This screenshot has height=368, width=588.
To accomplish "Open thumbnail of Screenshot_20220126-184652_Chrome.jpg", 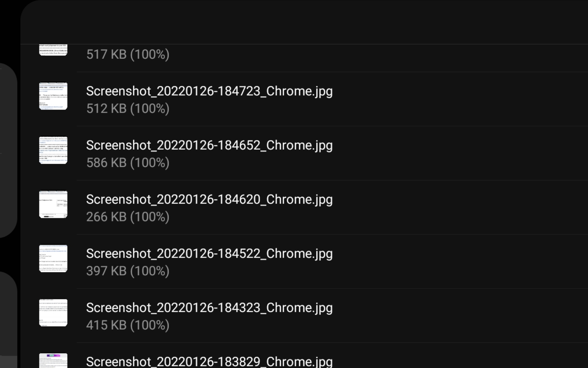I will point(53,150).
